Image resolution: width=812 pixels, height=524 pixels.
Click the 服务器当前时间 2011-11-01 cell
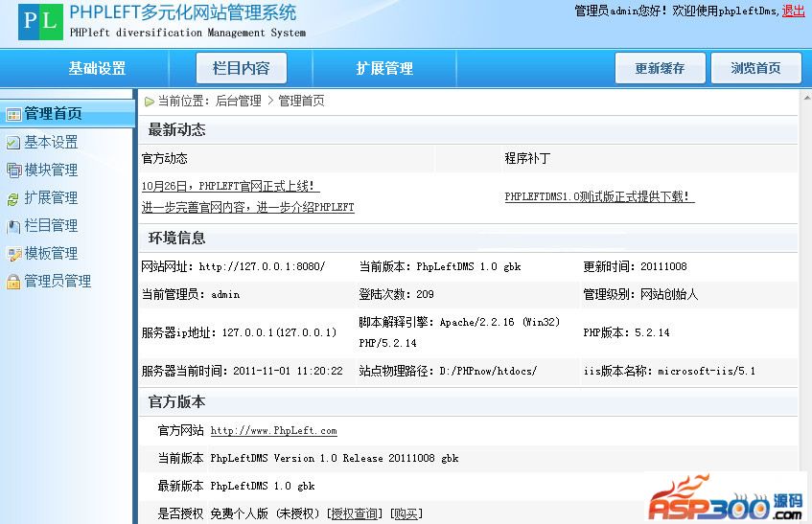click(242, 371)
